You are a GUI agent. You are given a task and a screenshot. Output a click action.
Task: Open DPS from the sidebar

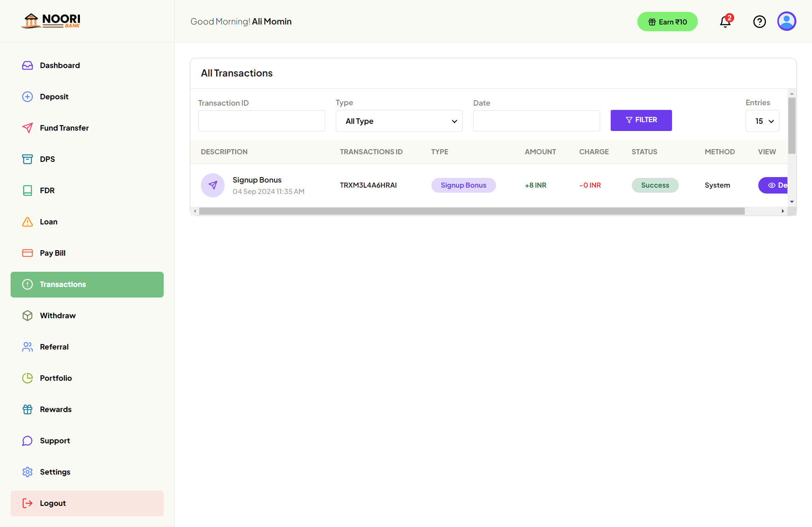tap(47, 159)
